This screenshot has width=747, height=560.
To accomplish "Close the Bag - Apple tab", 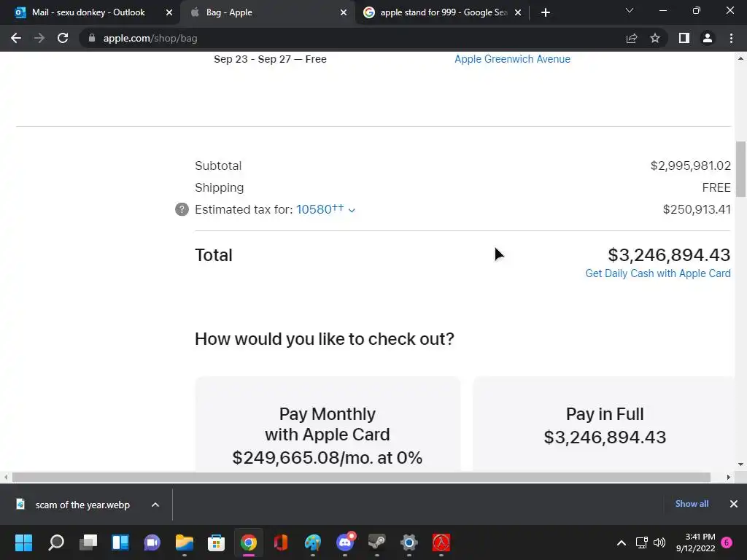I will click(344, 12).
